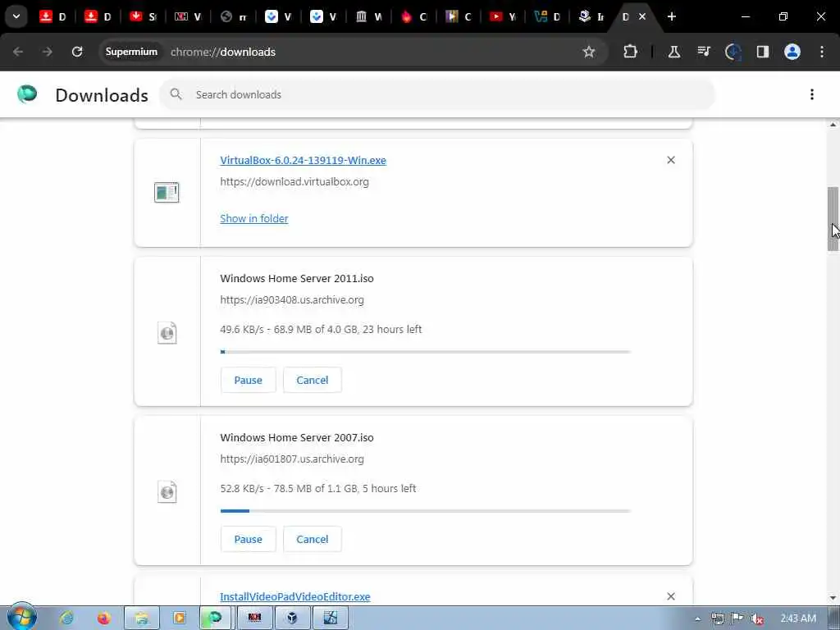Click the muted volume tray icon

tap(757, 619)
